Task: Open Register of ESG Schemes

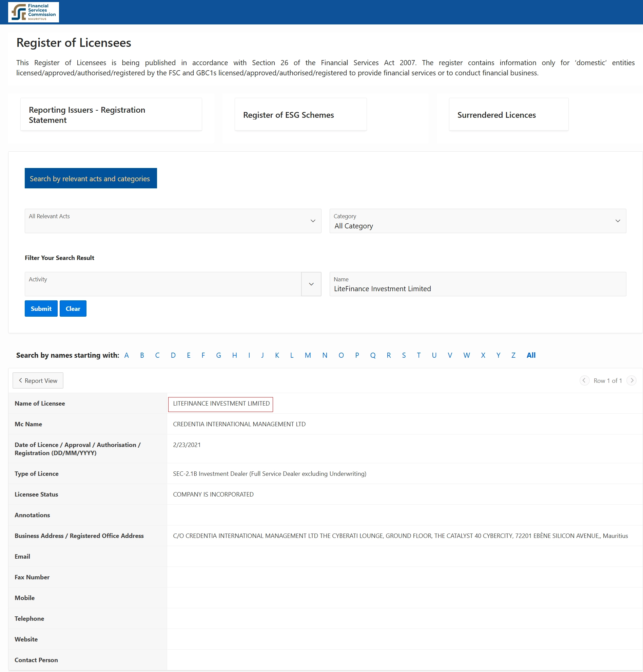Action: coord(300,114)
